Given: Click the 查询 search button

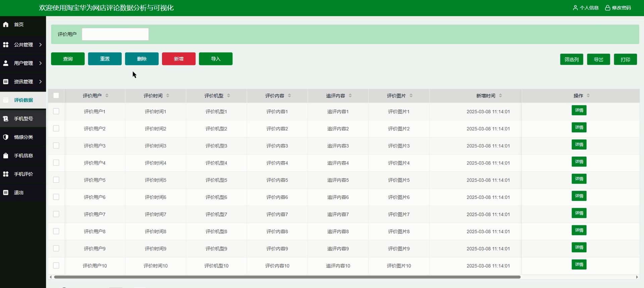Looking at the screenshot, I should pyautogui.click(x=68, y=59).
